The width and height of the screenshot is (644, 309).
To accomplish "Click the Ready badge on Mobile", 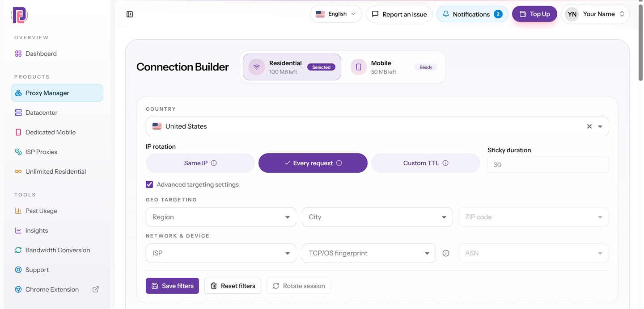I will coord(426,67).
